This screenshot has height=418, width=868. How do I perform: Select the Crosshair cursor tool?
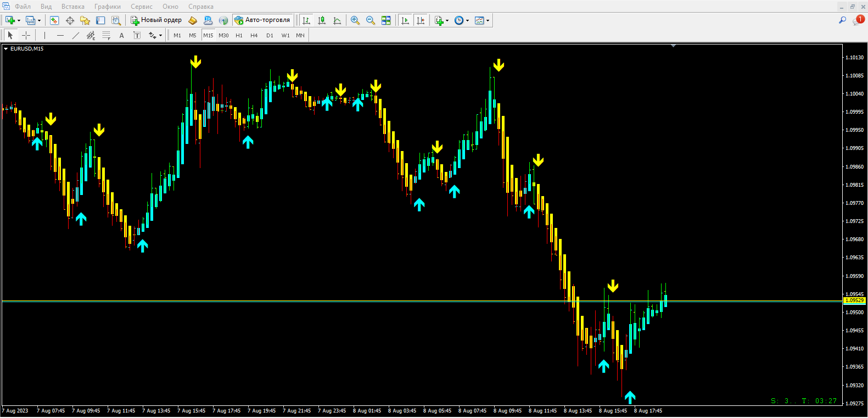tap(26, 35)
